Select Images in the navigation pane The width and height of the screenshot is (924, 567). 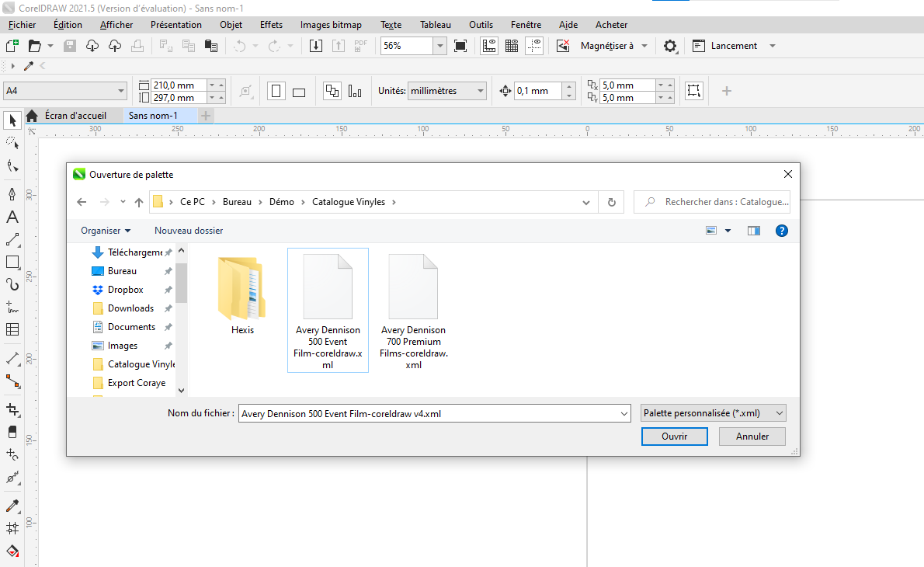click(123, 346)
